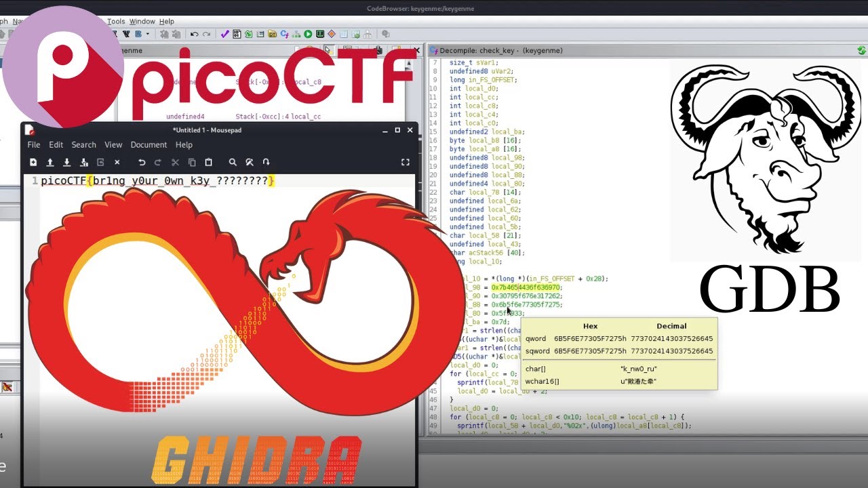Click the blue B icon in Ghidra toolbar

(138, 34)
